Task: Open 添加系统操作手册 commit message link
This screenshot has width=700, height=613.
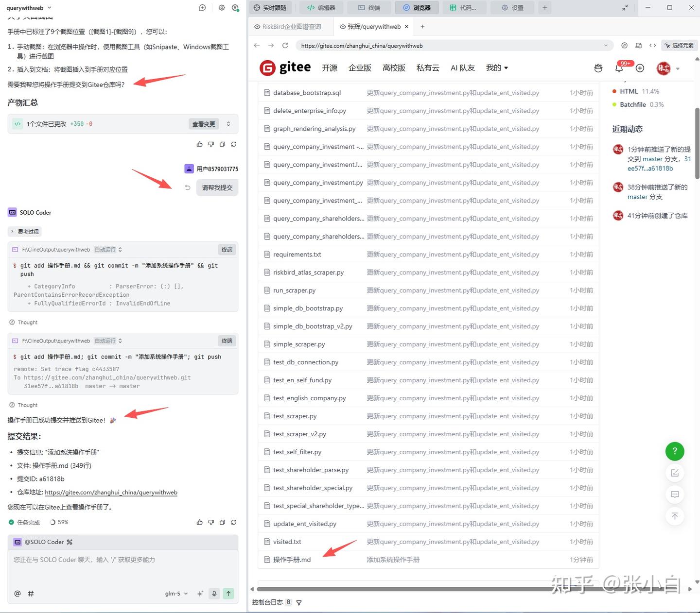Action: [393, 560]
